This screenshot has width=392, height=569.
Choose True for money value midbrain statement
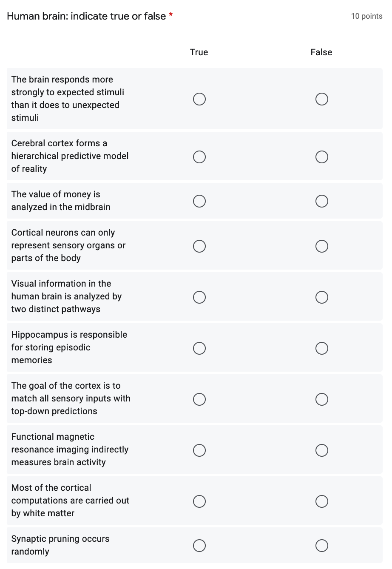[x=199, y=201]
